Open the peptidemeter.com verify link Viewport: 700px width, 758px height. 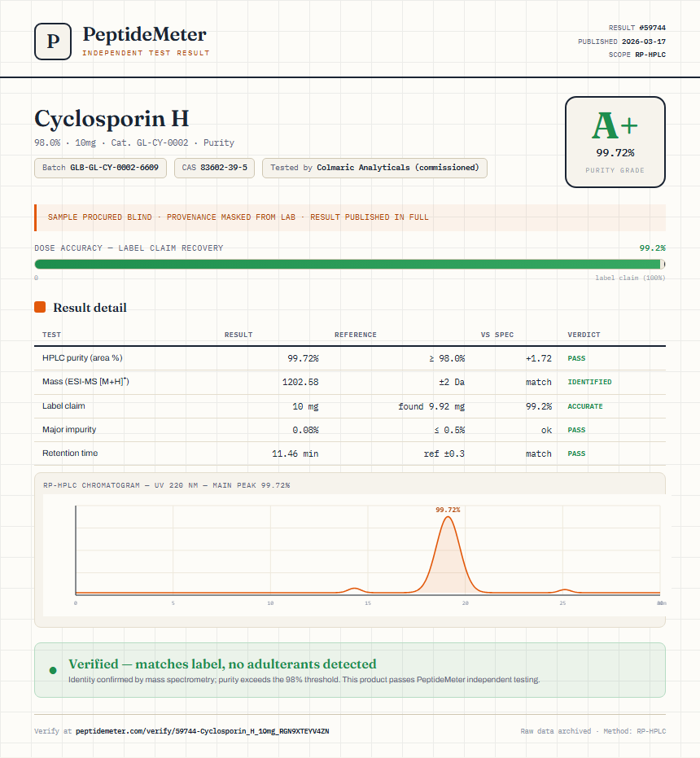203,731
